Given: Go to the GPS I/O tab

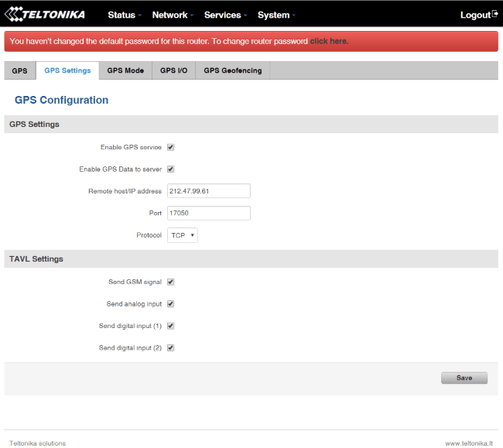Looking at the screenshot, I should coord(173,70).
